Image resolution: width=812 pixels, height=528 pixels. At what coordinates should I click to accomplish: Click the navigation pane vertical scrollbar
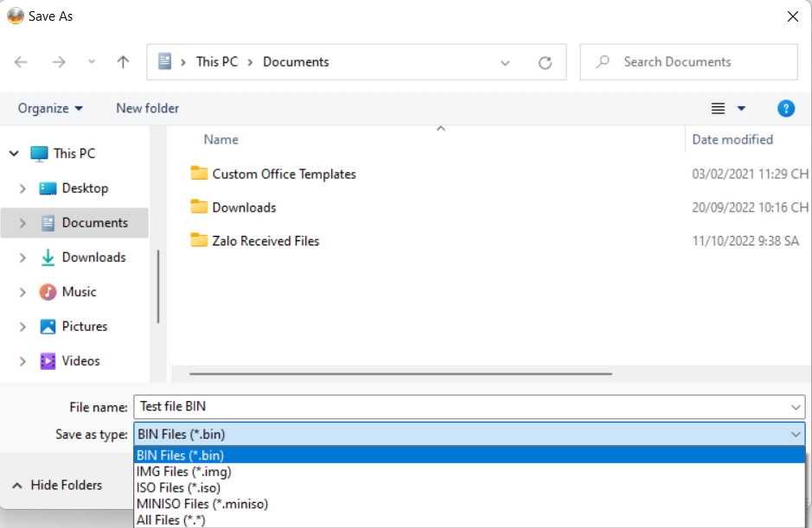(x=158, y=287)
